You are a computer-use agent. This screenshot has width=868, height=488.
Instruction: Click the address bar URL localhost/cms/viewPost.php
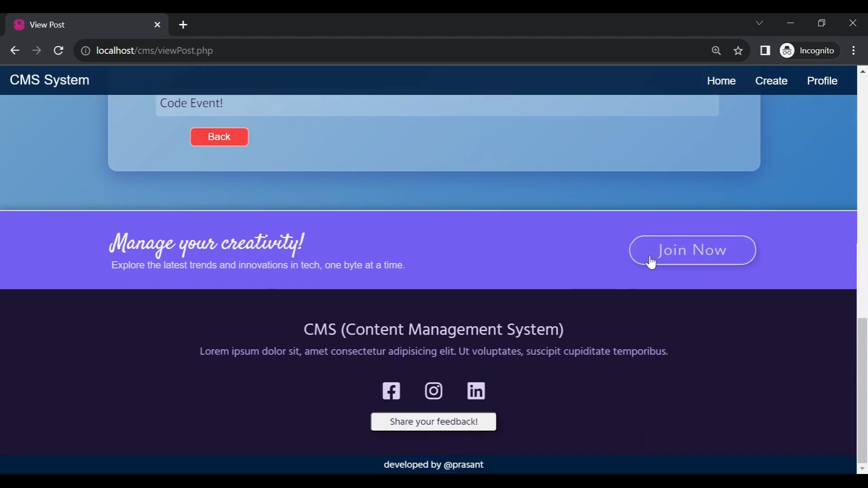[x=155, y=51]
